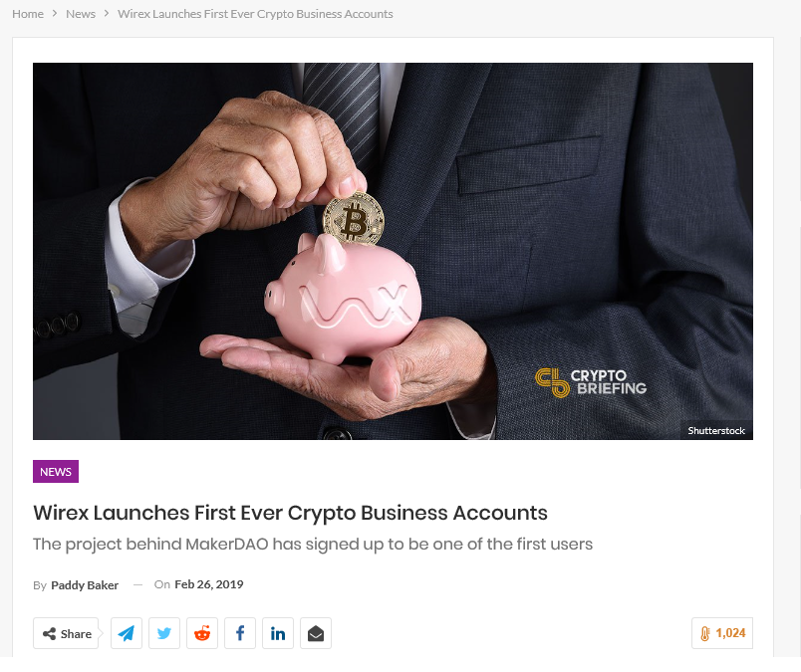The height and width of the screenshot is (672, 801).
Task: Click the thermometer views icon
Action: pos(705,633)
